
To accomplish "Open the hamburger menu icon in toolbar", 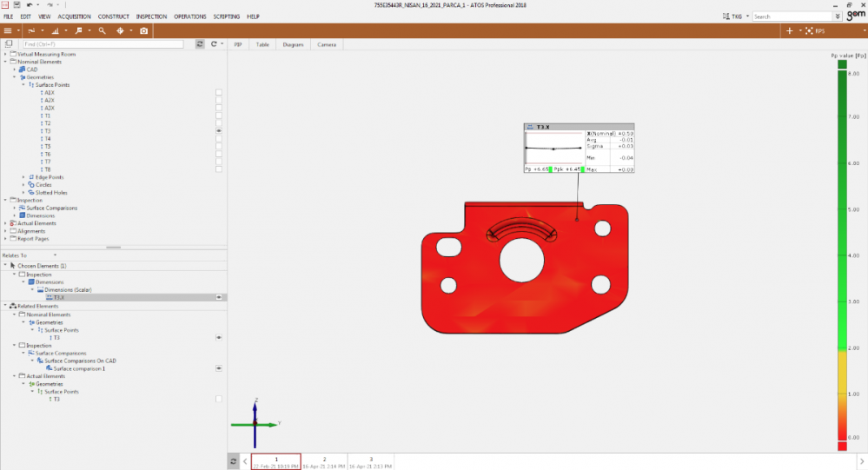I will pyautogui.click(x=8, y=30).
